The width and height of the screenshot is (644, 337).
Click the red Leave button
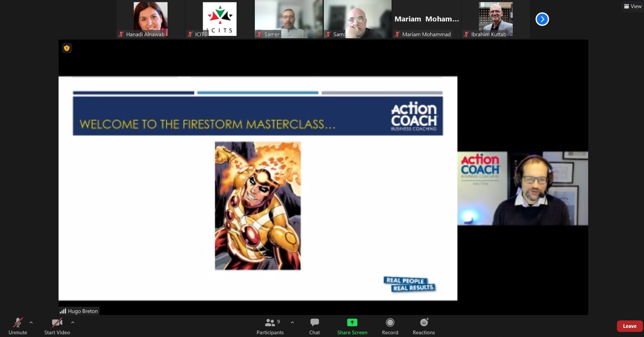pos(630,326)
